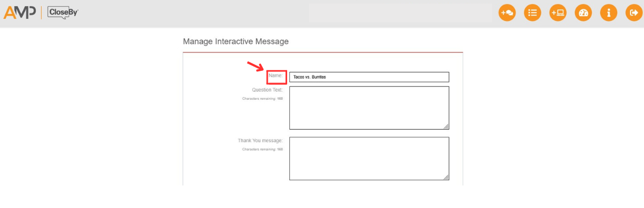The width and height of the screenshot is (644, 208).
Task: Click the add device laptop icon
Action: pyautogui.click(x=558, y=13)
